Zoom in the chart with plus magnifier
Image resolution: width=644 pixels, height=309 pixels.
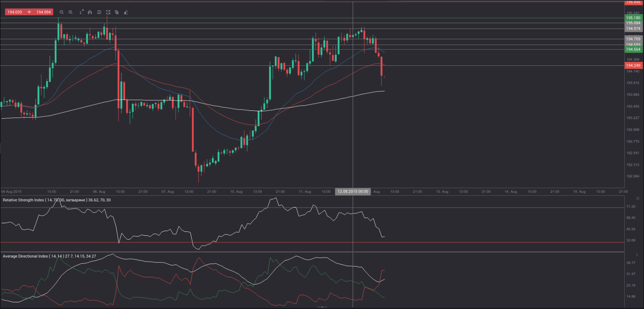click(x=71, y=12)
